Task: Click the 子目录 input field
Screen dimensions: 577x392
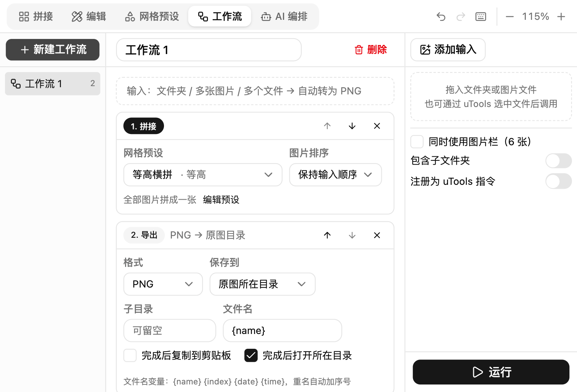Action: [x=170, y=330]
